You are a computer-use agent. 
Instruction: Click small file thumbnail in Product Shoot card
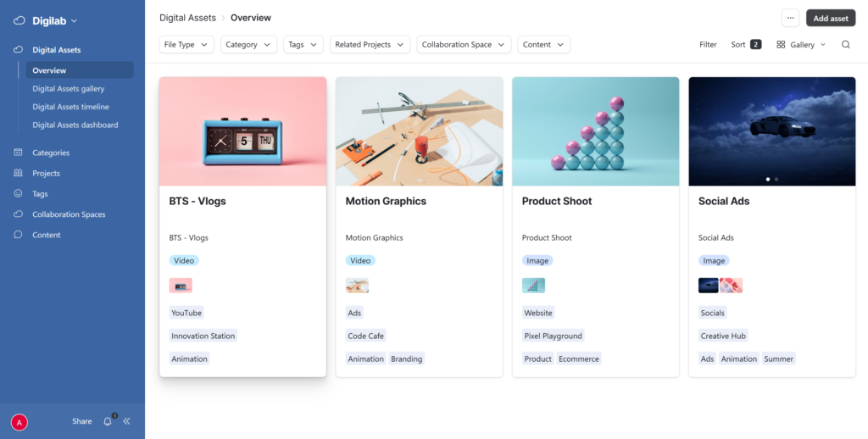534,286
